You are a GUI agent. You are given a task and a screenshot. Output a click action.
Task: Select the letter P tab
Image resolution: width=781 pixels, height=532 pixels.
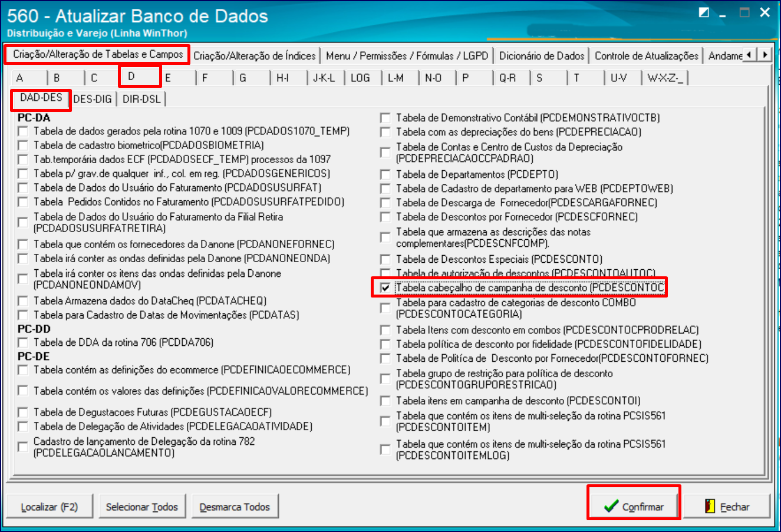point(475,78)
